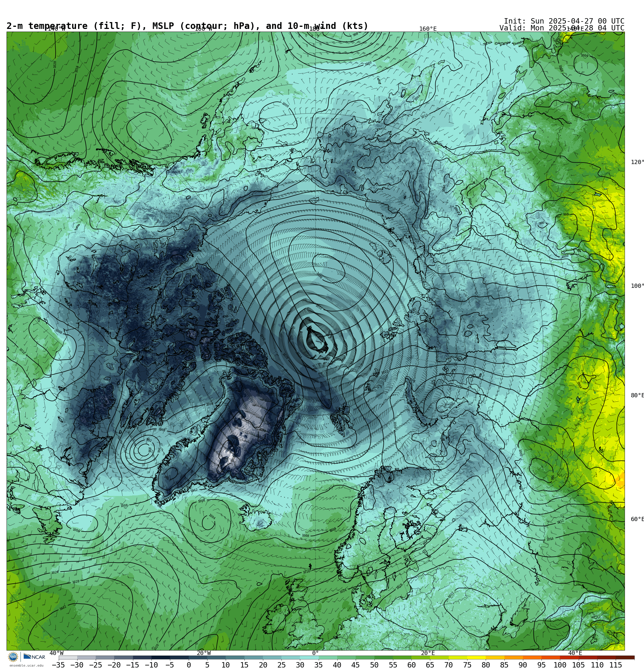Click the 120° longitude label on right edge

point(637,162)
